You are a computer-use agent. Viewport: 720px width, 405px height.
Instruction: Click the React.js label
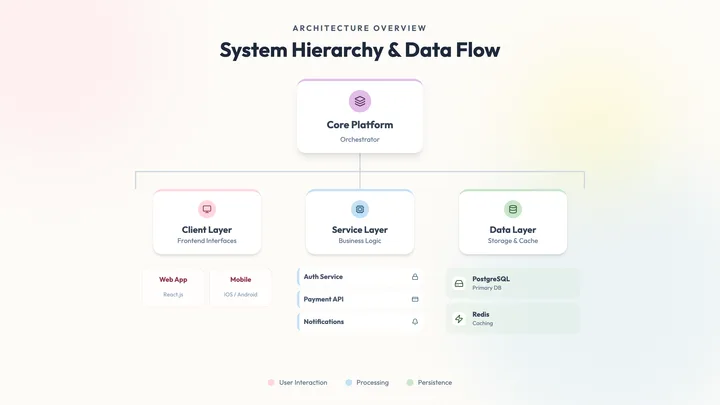click(x=173, y=294)
